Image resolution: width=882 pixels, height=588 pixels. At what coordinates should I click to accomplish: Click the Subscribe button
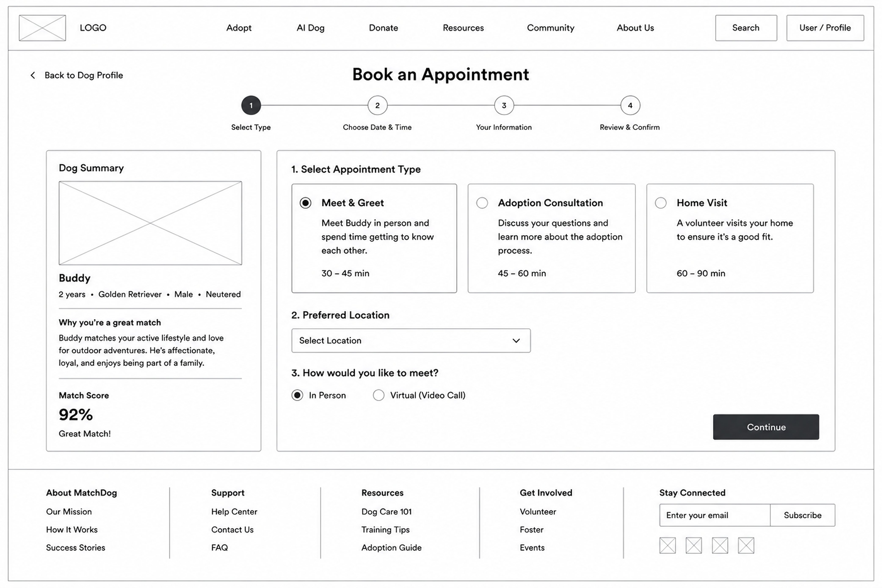tap(802, 515)
